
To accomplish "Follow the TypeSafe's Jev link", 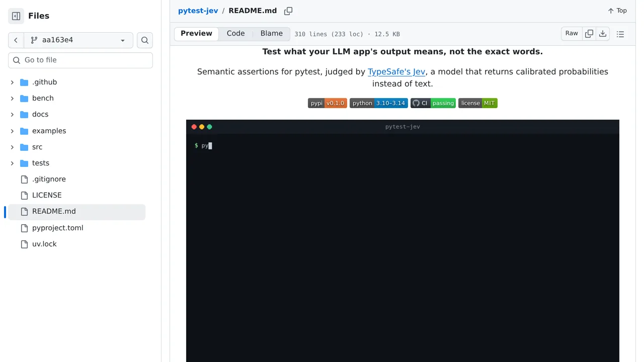I will [396, 72].
